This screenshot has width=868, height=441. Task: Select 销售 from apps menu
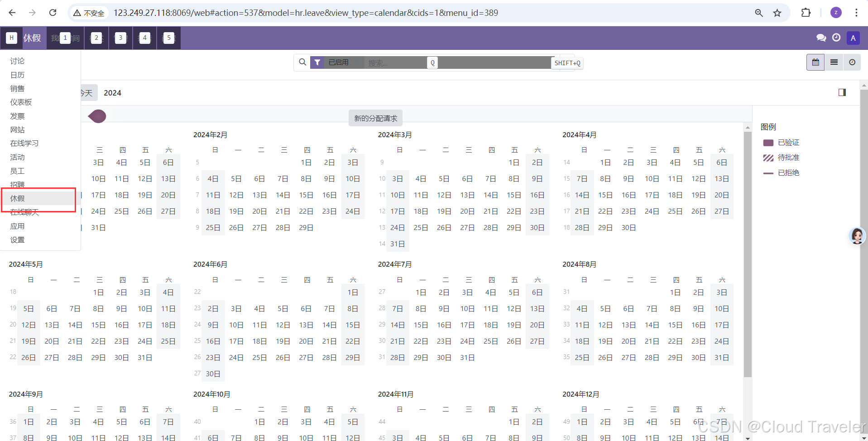tap(17, 89)
